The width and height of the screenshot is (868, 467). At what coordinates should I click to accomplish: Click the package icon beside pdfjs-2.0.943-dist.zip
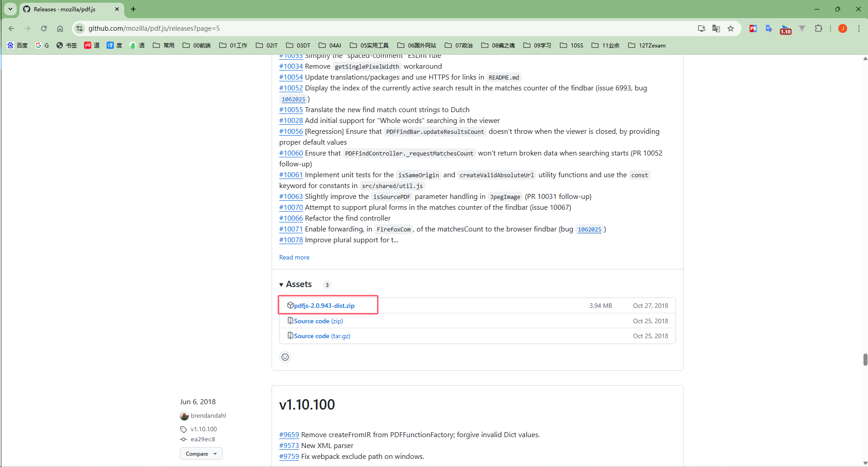291,305
